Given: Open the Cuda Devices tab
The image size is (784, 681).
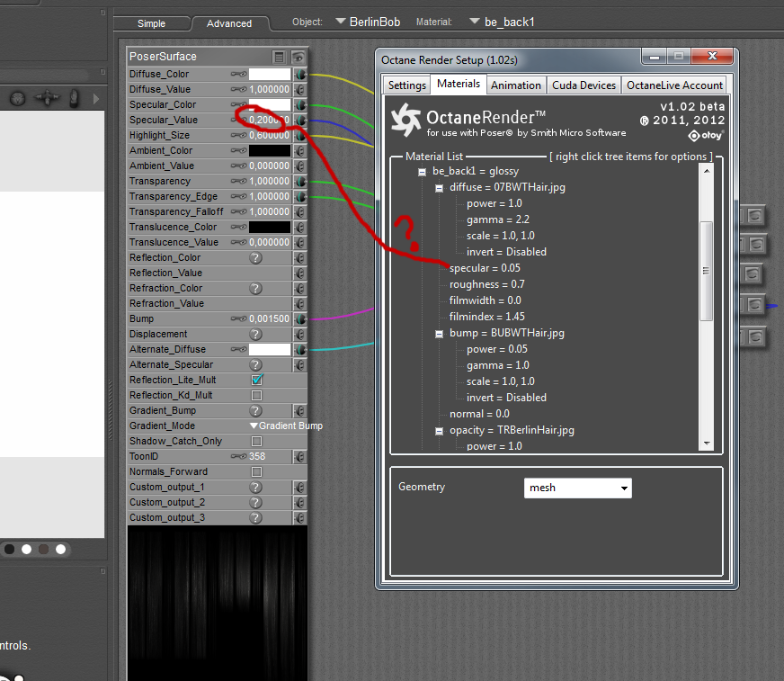Looking at the screenshot, I should pos(584,85).
